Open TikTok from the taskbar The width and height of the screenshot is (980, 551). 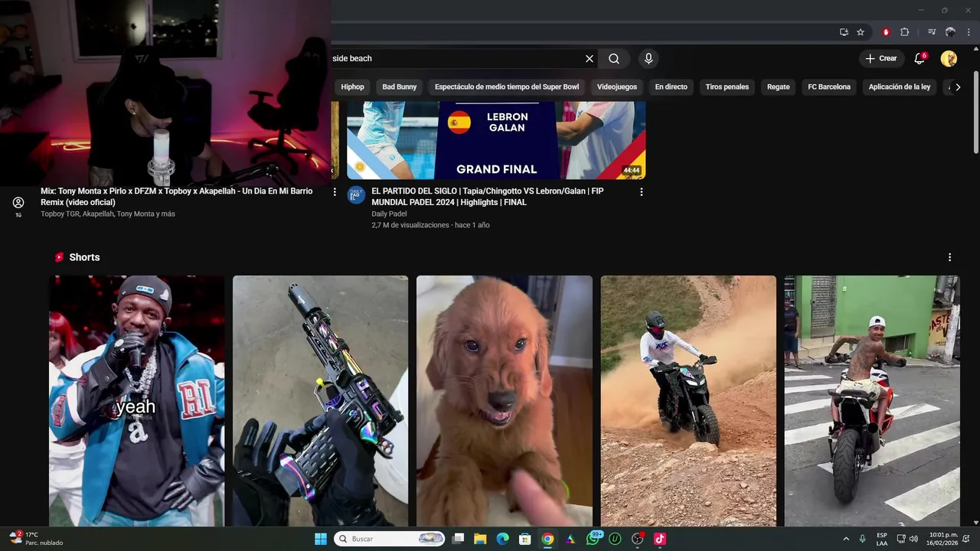pyautogui.click(x=660, y=539)
